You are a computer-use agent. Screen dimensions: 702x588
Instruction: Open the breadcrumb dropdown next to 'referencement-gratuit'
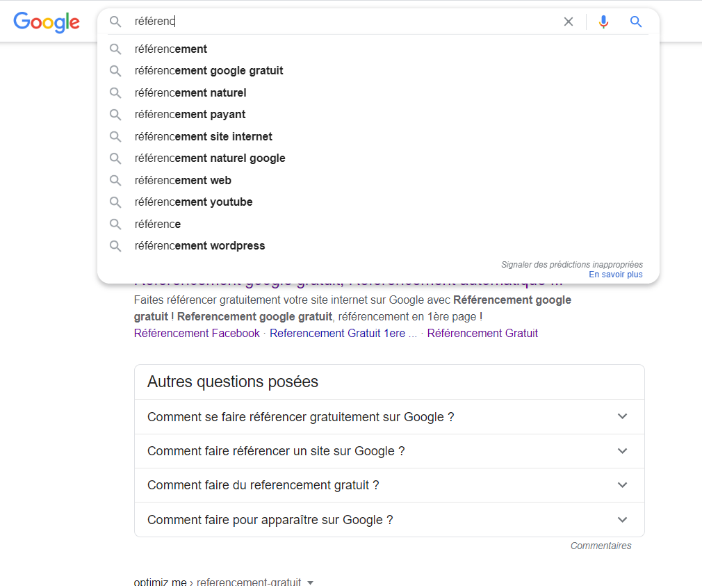[x=310, y=583]
